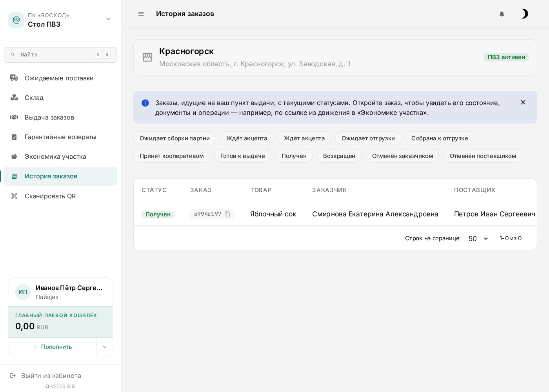Click the blue info icon in banner

(x=145, y=103)
